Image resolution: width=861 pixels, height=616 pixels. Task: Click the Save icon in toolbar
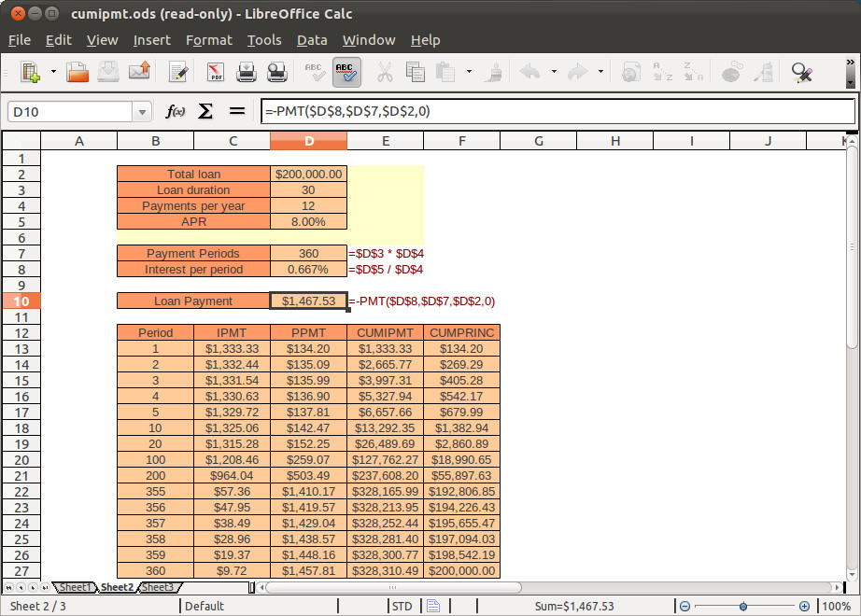[x=108, y=72]
